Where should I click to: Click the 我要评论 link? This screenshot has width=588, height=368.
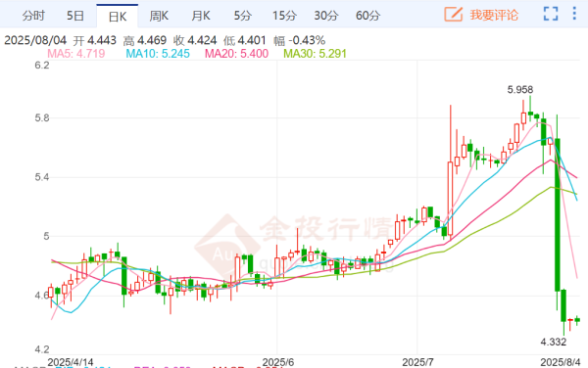tap(494, 15)
